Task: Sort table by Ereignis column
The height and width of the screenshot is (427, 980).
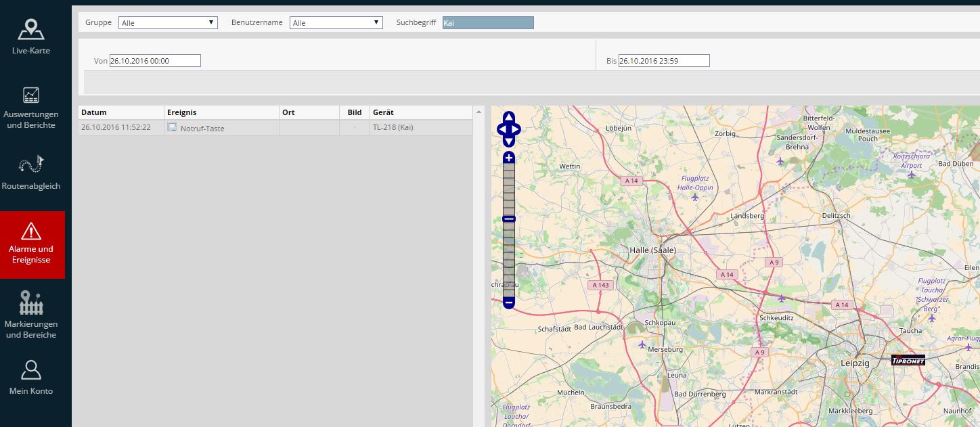Action: point(221,112)
